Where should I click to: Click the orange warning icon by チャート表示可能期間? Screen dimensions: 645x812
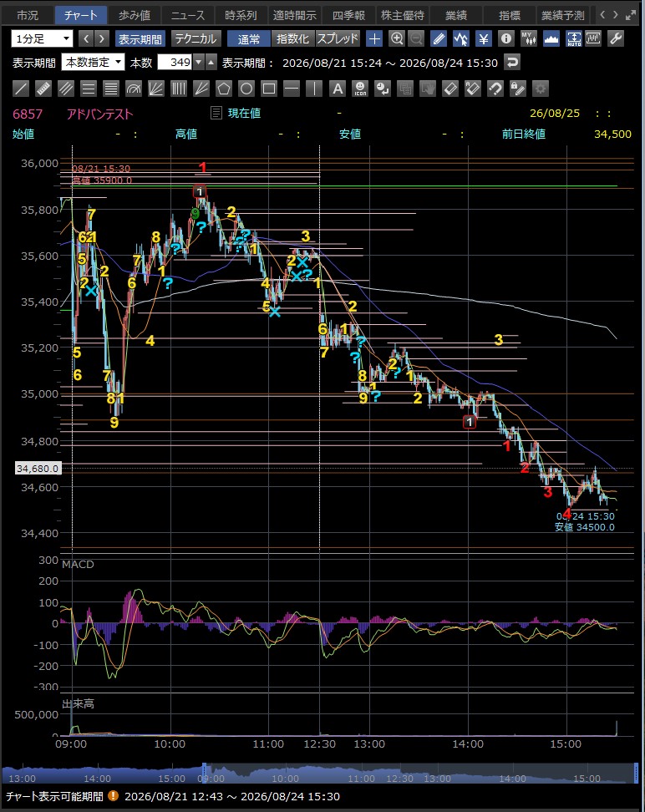[113, 796]
